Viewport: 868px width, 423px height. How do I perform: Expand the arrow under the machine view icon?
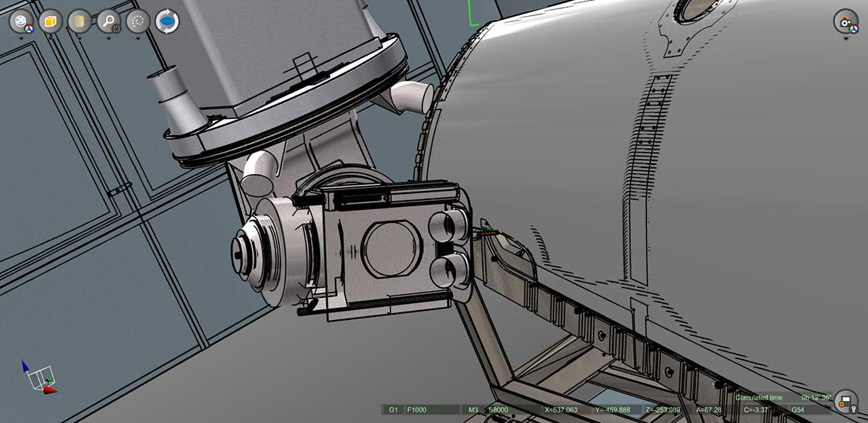[x=21, y=37]
